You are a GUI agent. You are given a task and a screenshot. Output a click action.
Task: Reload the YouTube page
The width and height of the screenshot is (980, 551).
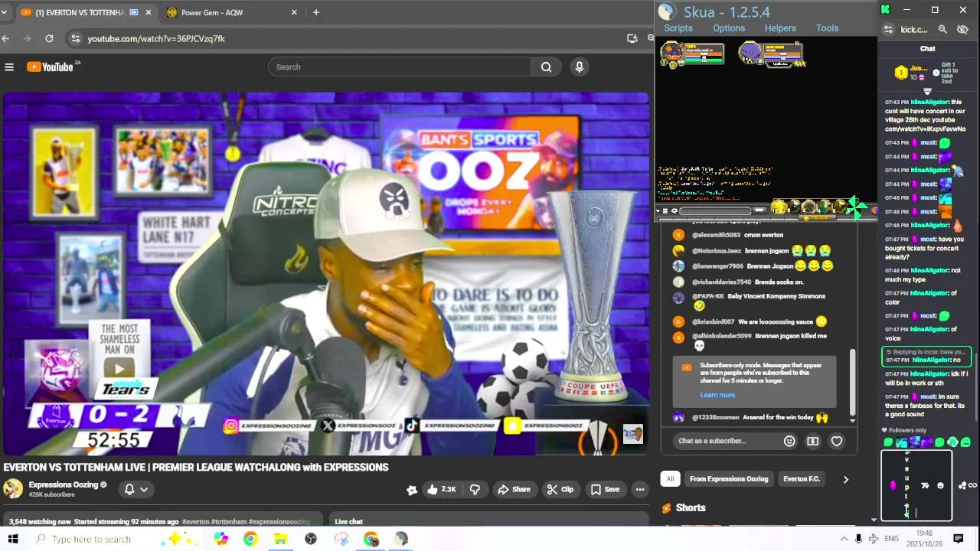click(x=49, y=38)
